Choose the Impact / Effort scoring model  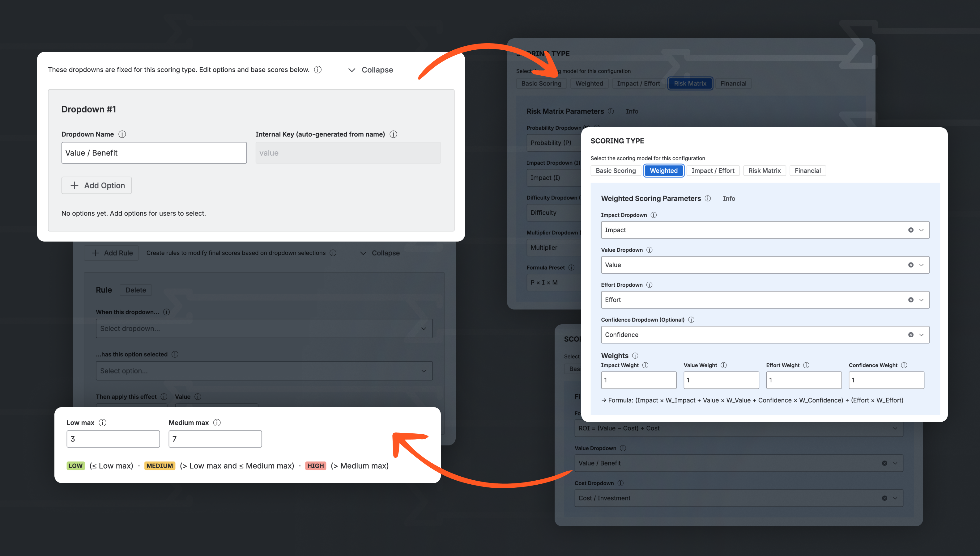tap(713, 170)
